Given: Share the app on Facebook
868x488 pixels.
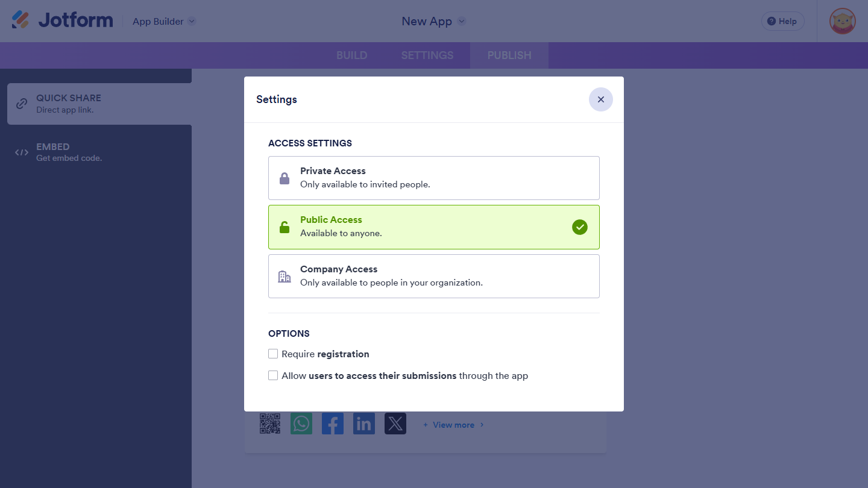Looking at the screenshot, I should click(333, 424).
